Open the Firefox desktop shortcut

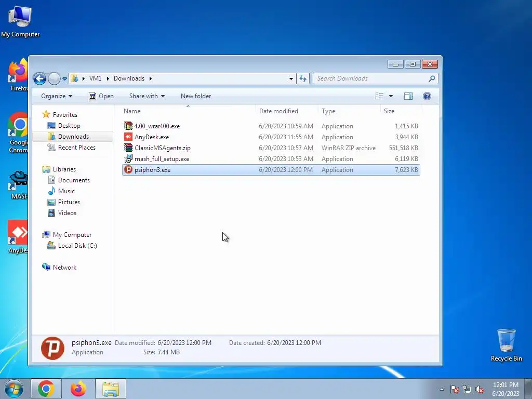coord(18,75)
